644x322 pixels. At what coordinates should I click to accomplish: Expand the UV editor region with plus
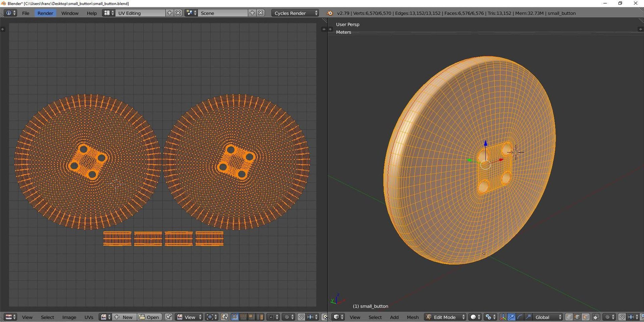point(3,29)
